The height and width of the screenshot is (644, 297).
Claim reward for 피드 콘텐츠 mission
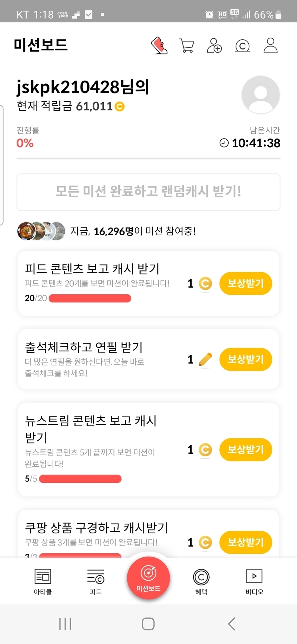(x=245, y=284)
